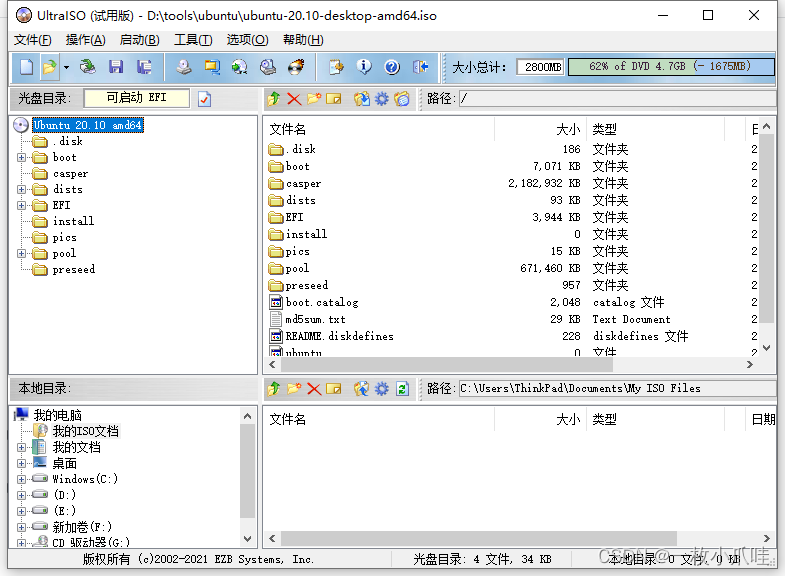This screenshot has width=785, height=576.
Task: Expand the 新加卷(F:) drive node
Action: click(22, 527)
